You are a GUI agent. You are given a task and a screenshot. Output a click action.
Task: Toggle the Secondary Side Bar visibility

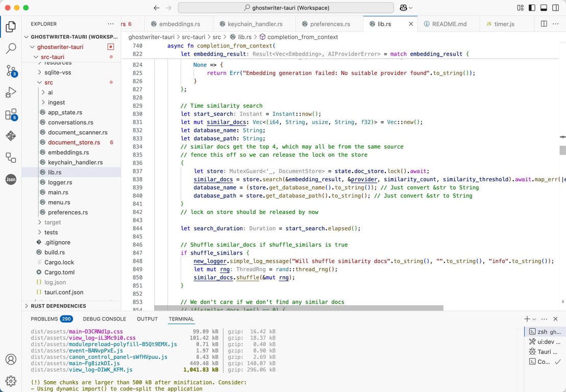click(556, 8)
